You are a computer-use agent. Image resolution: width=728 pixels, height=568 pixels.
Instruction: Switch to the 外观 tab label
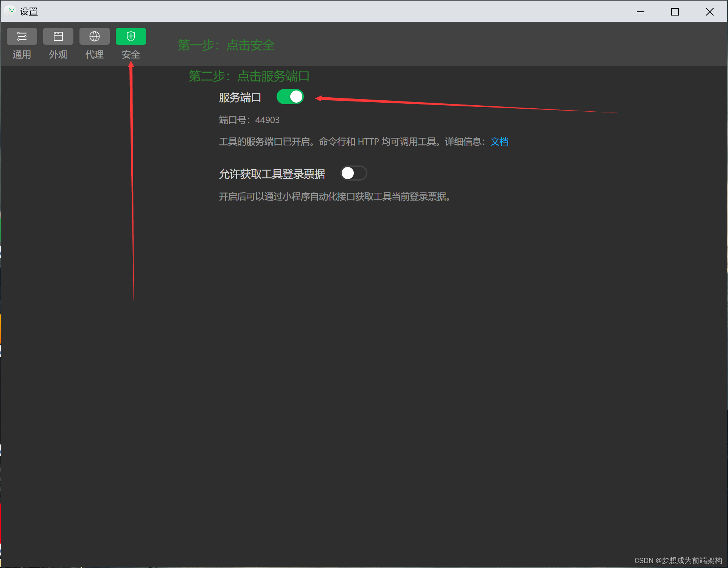[x=58, y=55]
